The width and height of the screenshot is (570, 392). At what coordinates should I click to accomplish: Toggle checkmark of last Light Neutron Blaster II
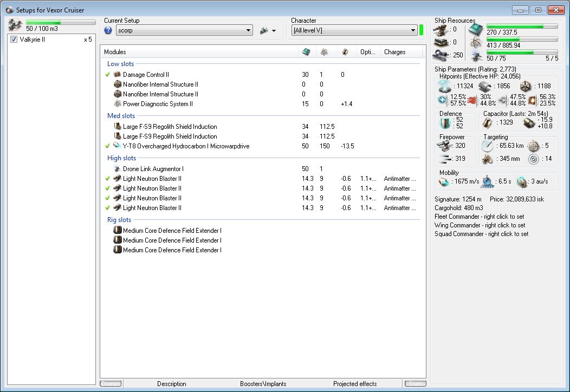click(108, 208)
